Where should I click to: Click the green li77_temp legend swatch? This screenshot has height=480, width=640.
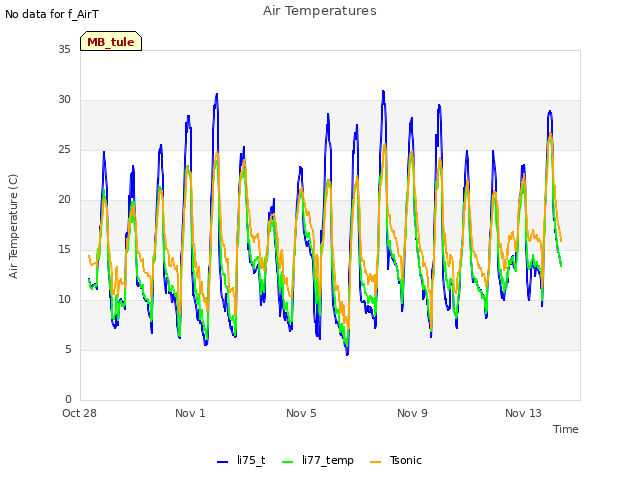pyautogui.click(x=288, y=462)
